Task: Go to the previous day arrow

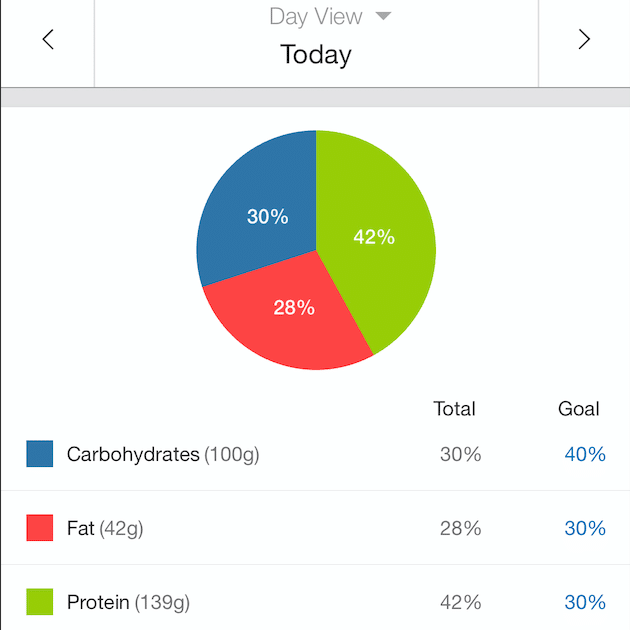Action: tap(47, 40)
